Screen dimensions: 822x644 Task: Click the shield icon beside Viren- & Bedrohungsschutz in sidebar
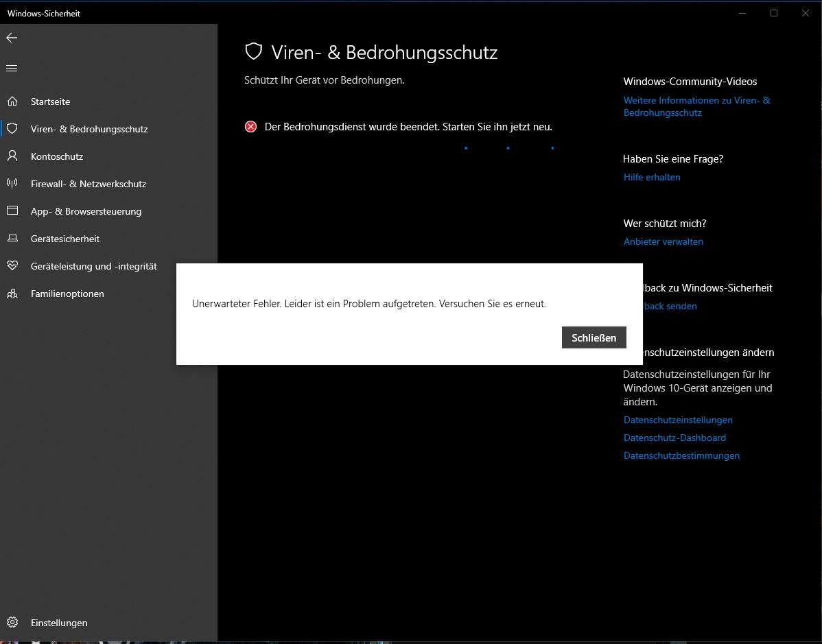[12, 128]
